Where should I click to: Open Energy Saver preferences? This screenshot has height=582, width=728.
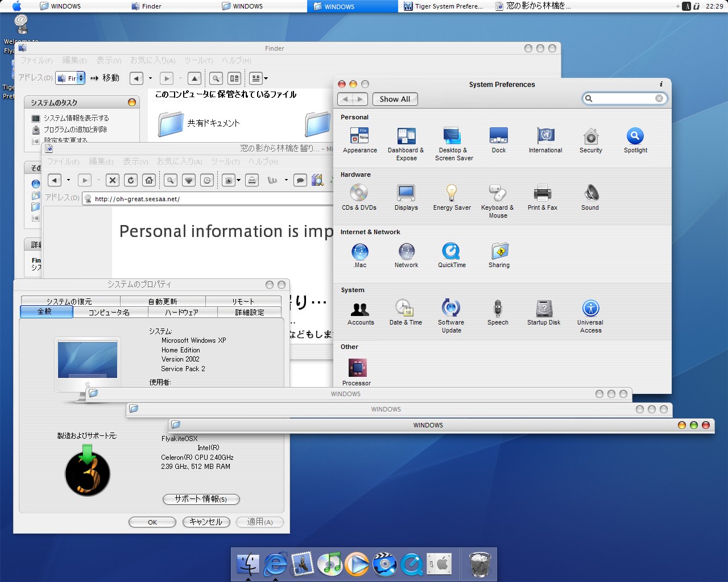coord(452,198)
